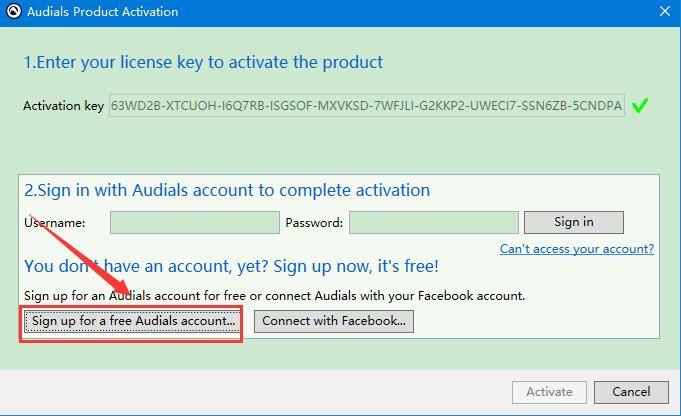Click the "Enter your license key" heading
The image size is (681, 416).
[203, 62]
